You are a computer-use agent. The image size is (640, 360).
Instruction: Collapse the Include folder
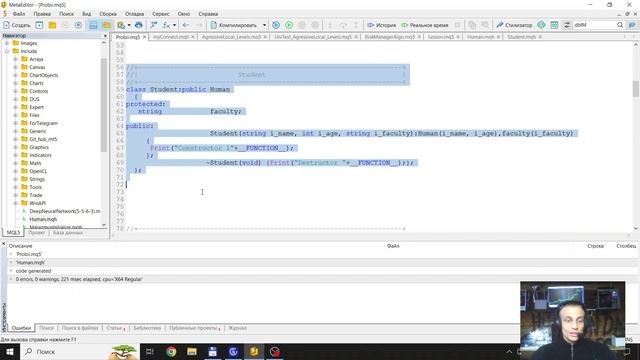[x=7, y=51]
